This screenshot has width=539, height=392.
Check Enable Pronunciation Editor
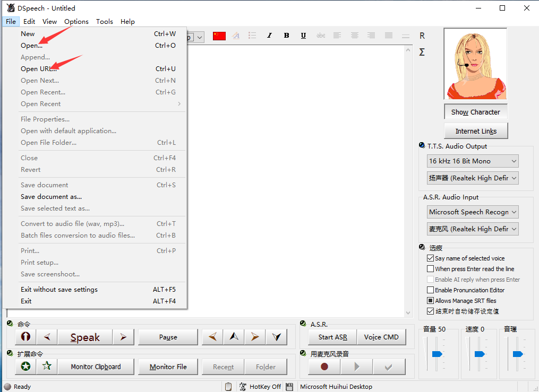[x=431, y=290]
